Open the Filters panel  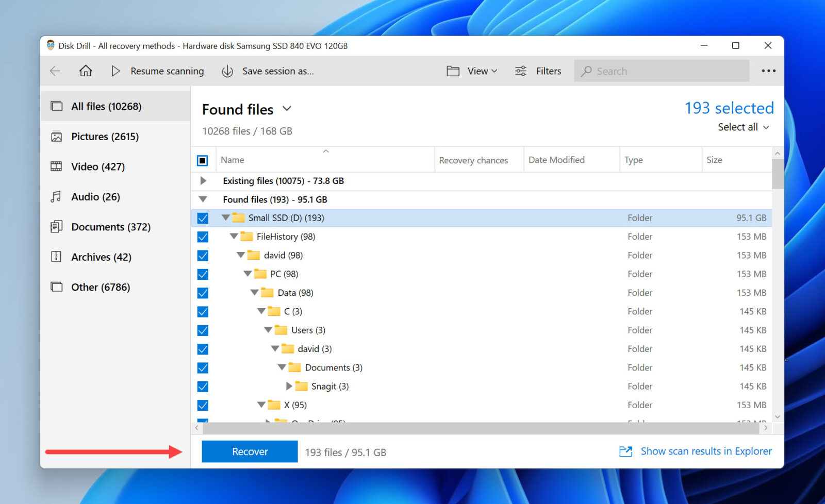pos(538,71)
